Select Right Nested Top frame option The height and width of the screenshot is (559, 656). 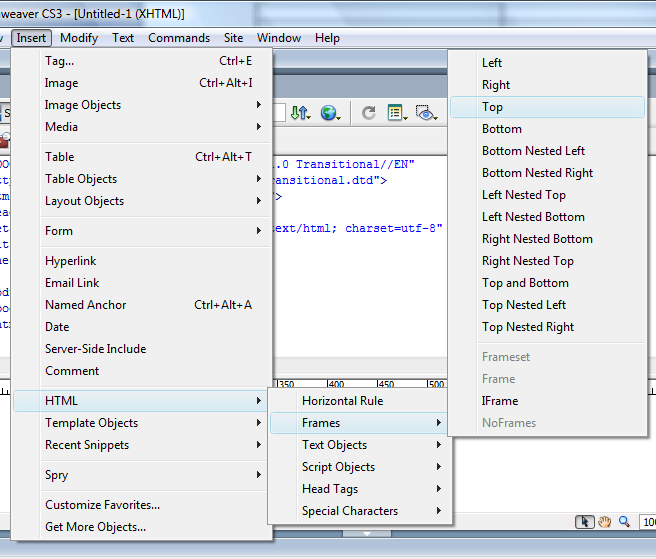pyautogui.click(x=547, y=261)
